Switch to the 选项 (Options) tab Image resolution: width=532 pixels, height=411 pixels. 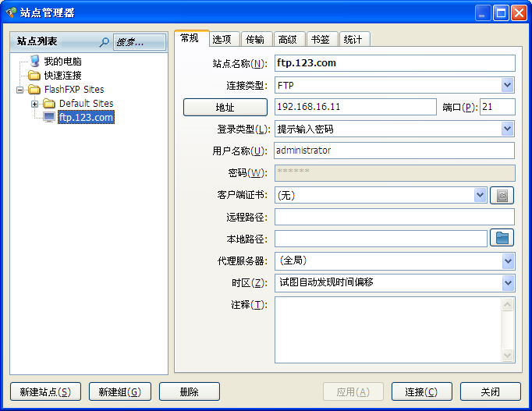click(x=225, y=39)
